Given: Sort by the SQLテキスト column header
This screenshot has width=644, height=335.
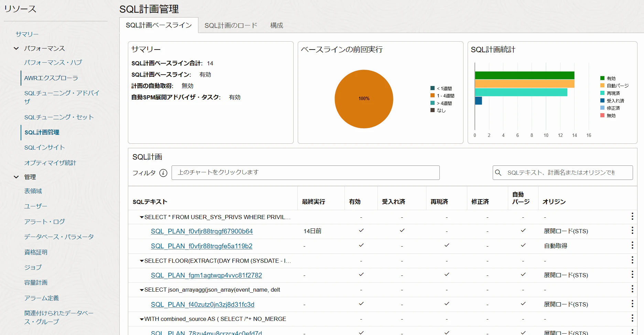Looking at the screenshot, I should (x=150, y=202).
